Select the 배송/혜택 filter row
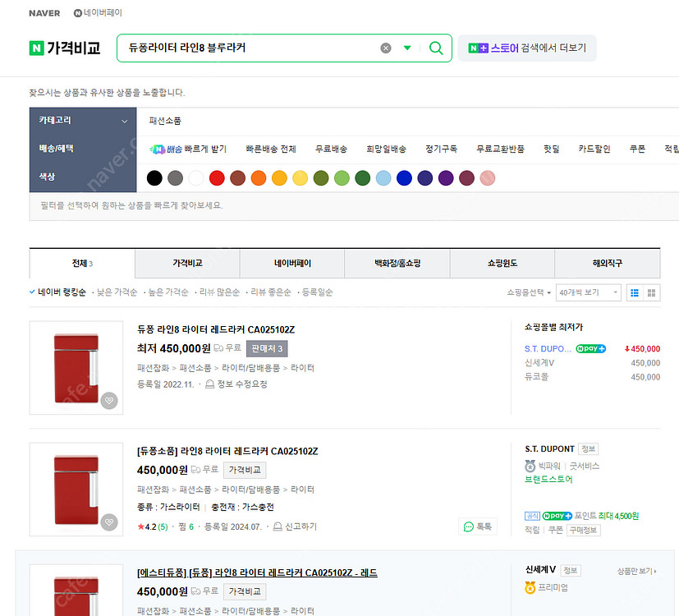Image resolution: width=679 pixels, height=616 pixels. pos(83,149)
